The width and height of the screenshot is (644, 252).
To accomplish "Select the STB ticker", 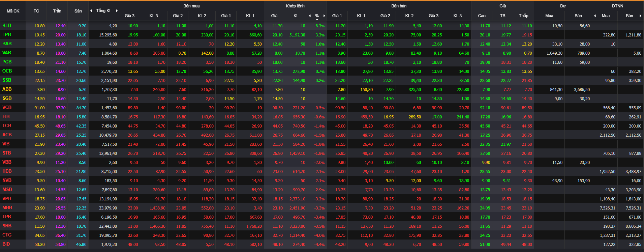I will tap(7, 153).
